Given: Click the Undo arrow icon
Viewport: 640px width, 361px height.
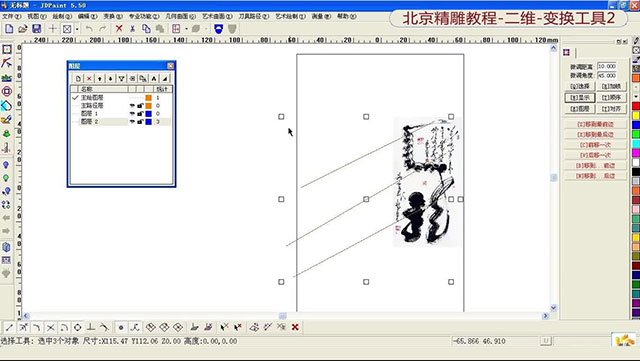Looking at the screenshot, I should [89, 29].
